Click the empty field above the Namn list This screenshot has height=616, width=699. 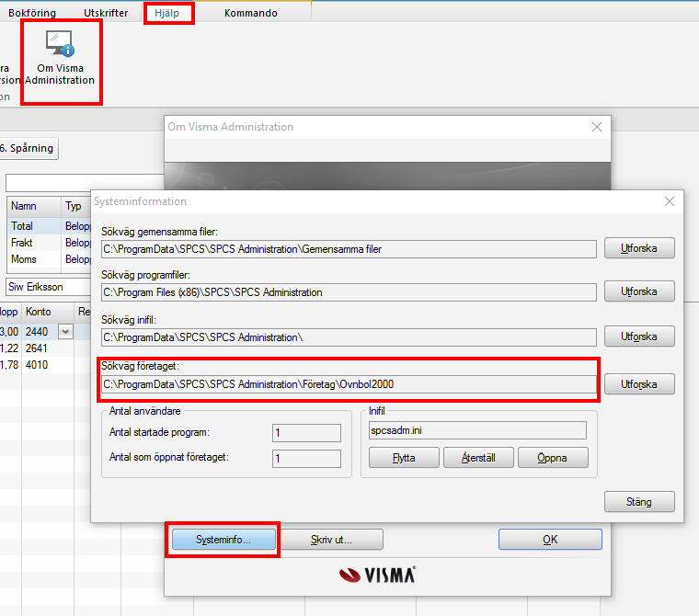click(85, 183)
